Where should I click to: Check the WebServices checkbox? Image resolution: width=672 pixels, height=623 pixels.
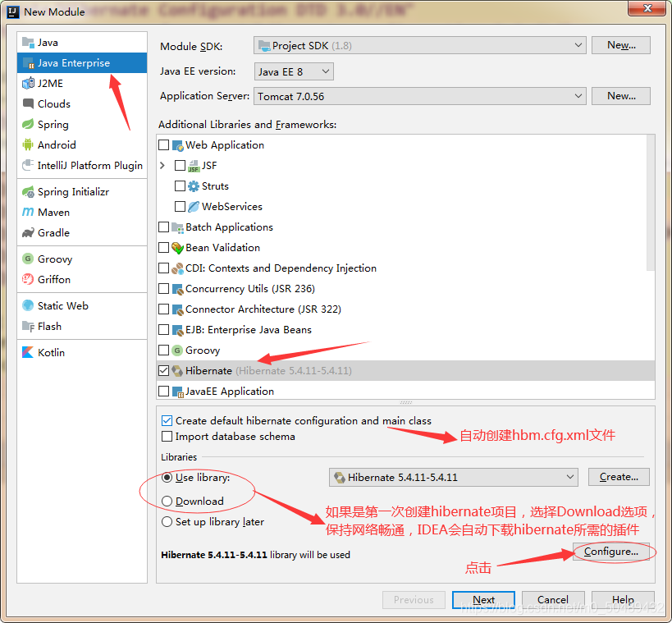tap(180, 207)
